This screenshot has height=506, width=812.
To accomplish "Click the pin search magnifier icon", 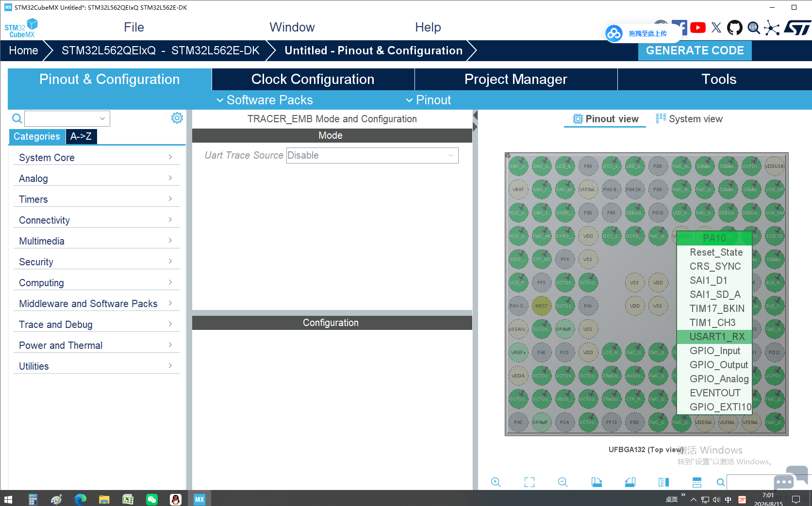I will pos(721,482).
